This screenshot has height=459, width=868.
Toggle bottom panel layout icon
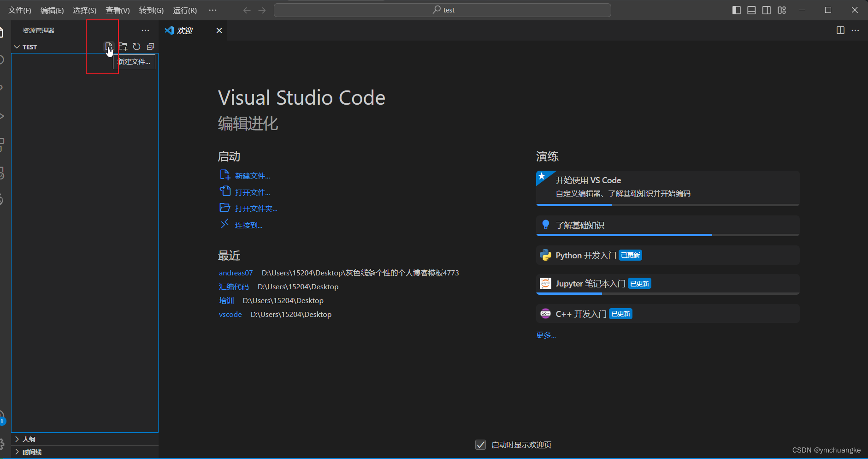[x=751, y=10]
